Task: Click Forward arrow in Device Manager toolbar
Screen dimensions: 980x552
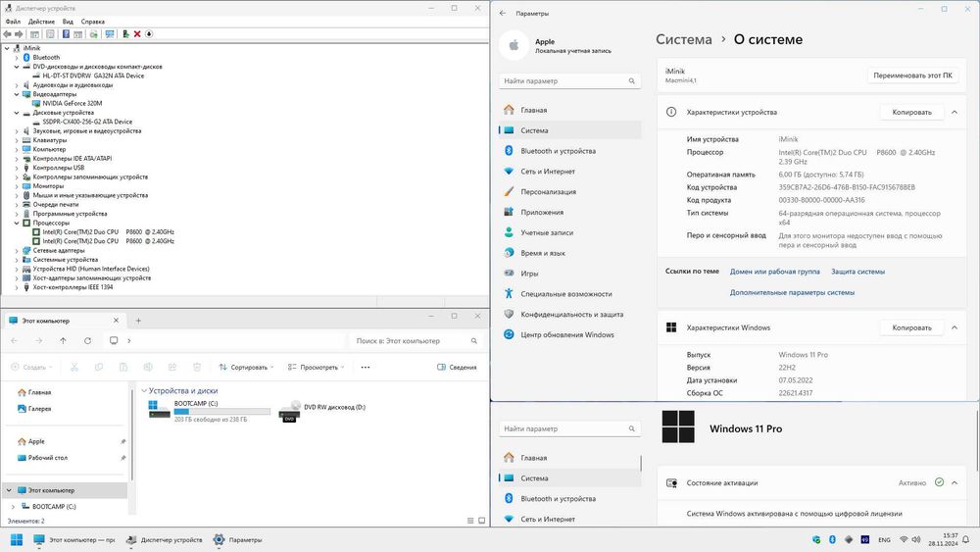Action: [19, 34]
